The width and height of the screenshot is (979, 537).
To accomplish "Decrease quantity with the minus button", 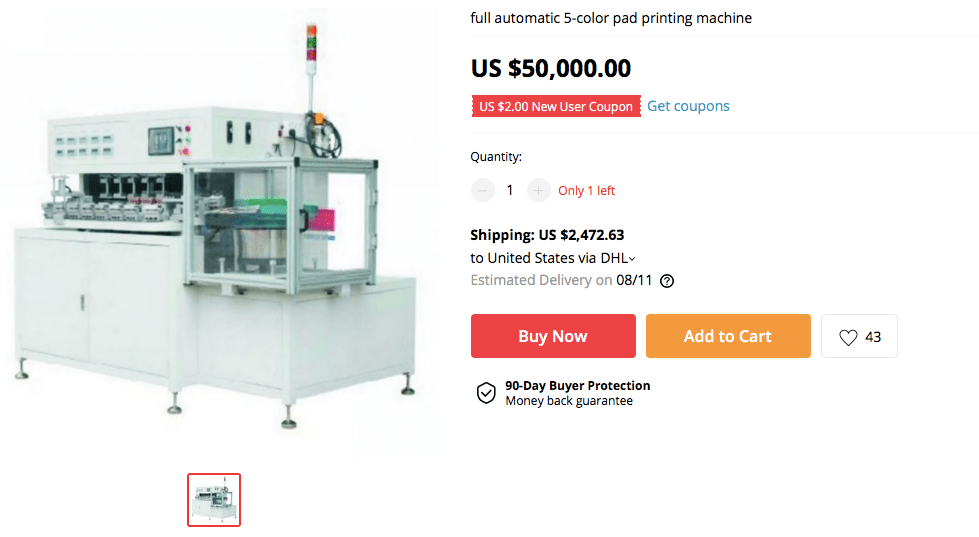I will pos(483,190).
